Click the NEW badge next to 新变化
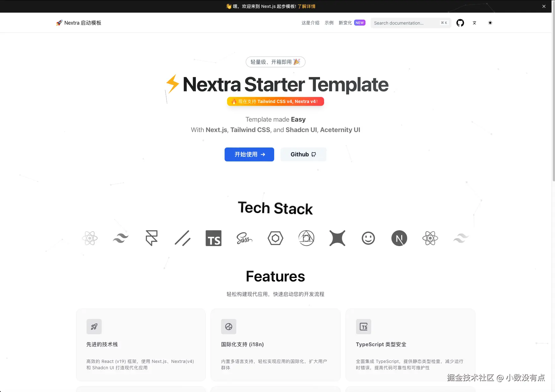This screenshot has width=555, height=392. tap(360, 23)
